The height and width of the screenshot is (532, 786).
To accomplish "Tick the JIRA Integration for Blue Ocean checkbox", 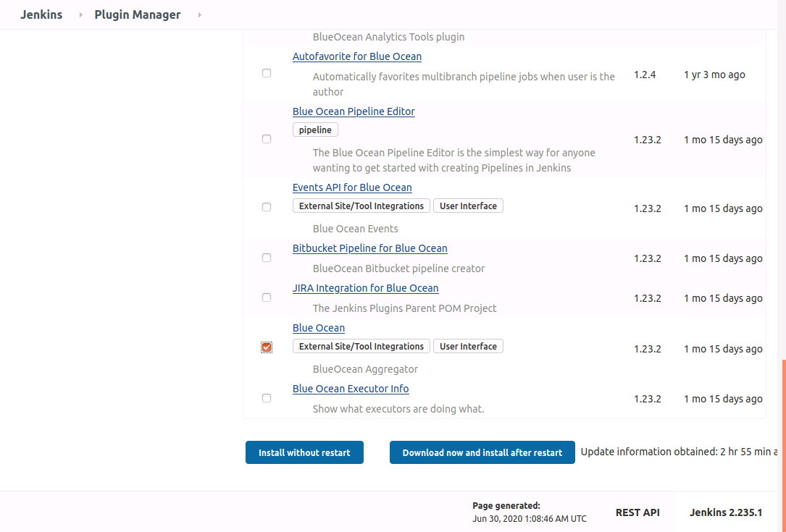I will pyautogui.click(x=267, y=297).
